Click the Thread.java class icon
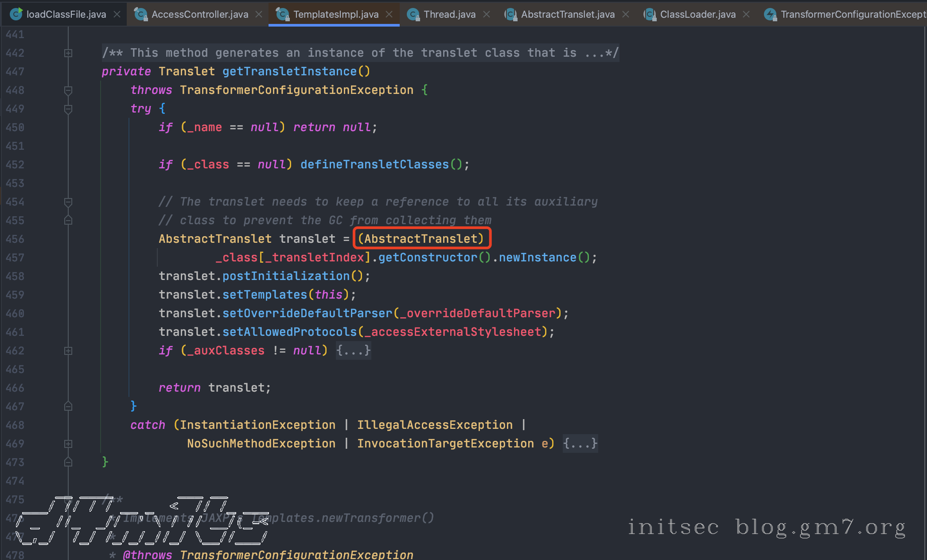The width and height of the screenshot is (927, 560). point(413,14)
